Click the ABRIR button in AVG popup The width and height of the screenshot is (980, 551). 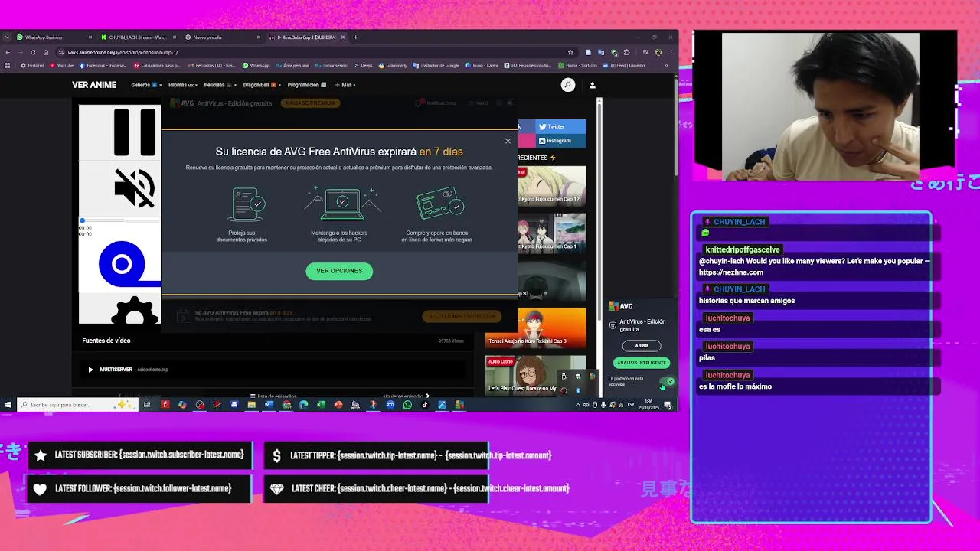coord(642,346)
